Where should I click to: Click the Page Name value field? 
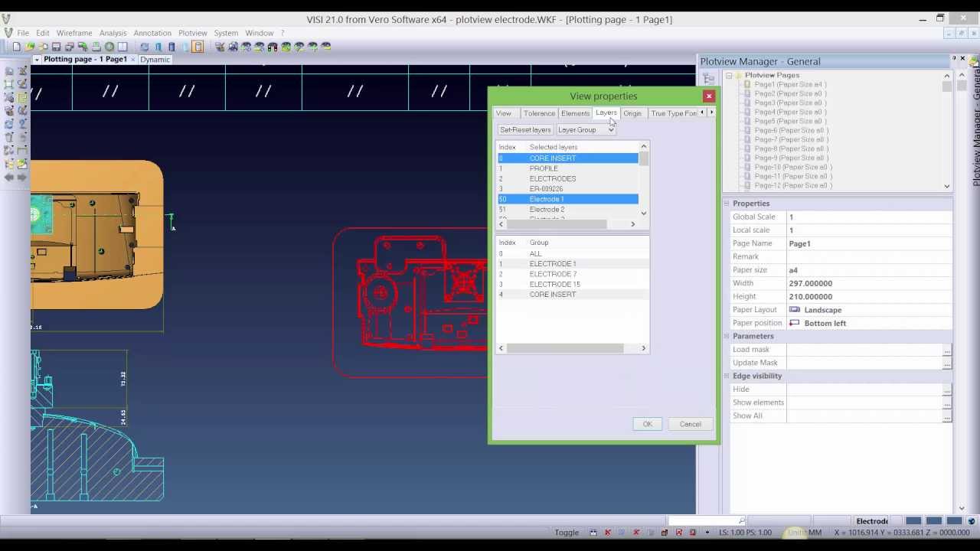click(870, 243)
